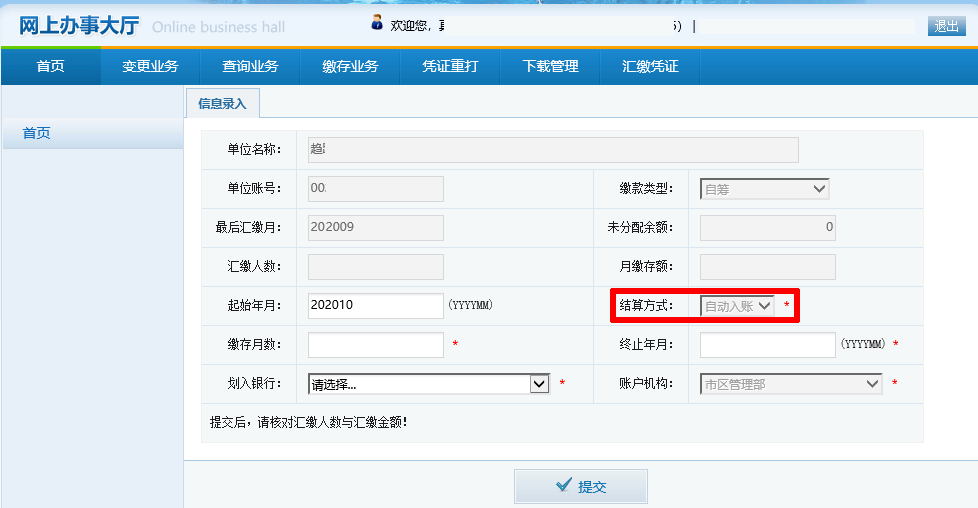Image resolution: width=978 pixels, height=508 pixels.
Task: Click the 汇缴人数 input field
Action: coord(375,266)
